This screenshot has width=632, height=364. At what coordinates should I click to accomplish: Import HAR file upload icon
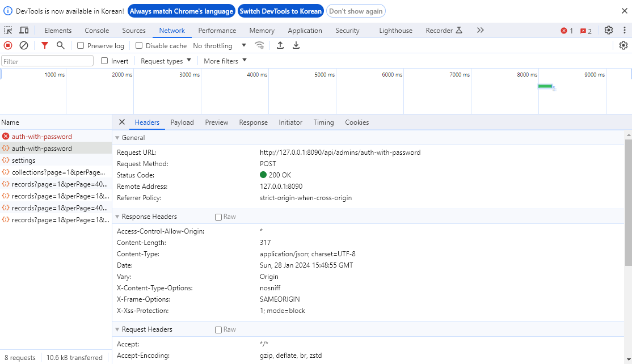280,45
